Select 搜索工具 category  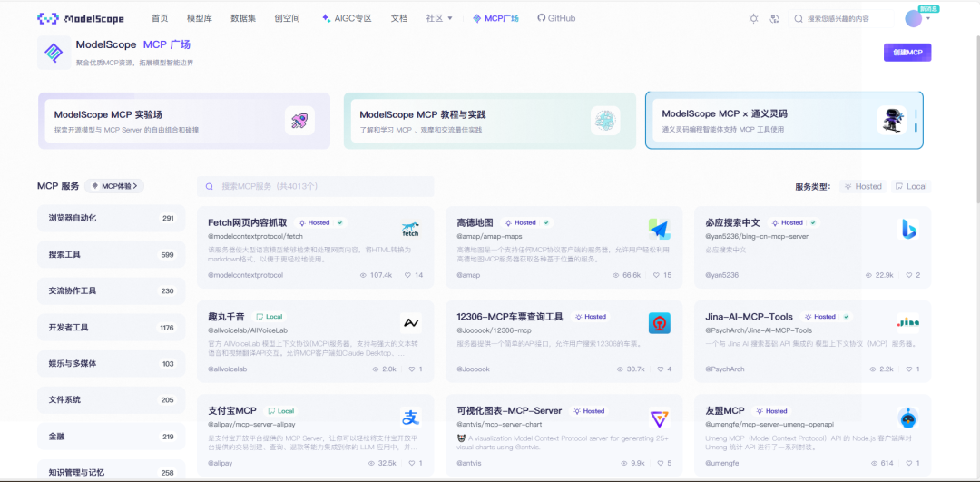pos(112,254)
